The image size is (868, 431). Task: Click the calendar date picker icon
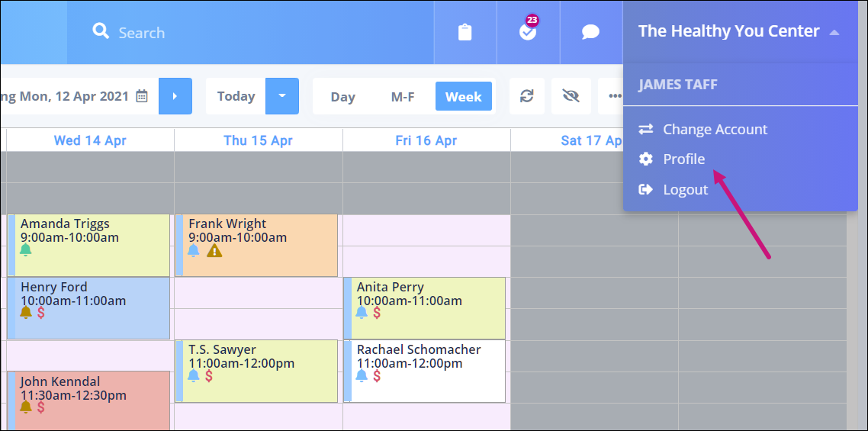[142, 96]
